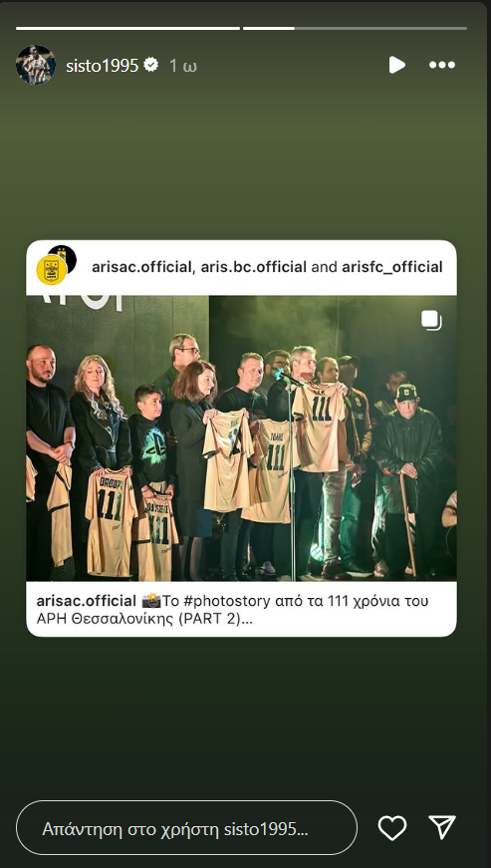This screenshot has width=491, height=868.
Task: Click the multiple-photos carousel icon on the post
Action: point(431,321)
